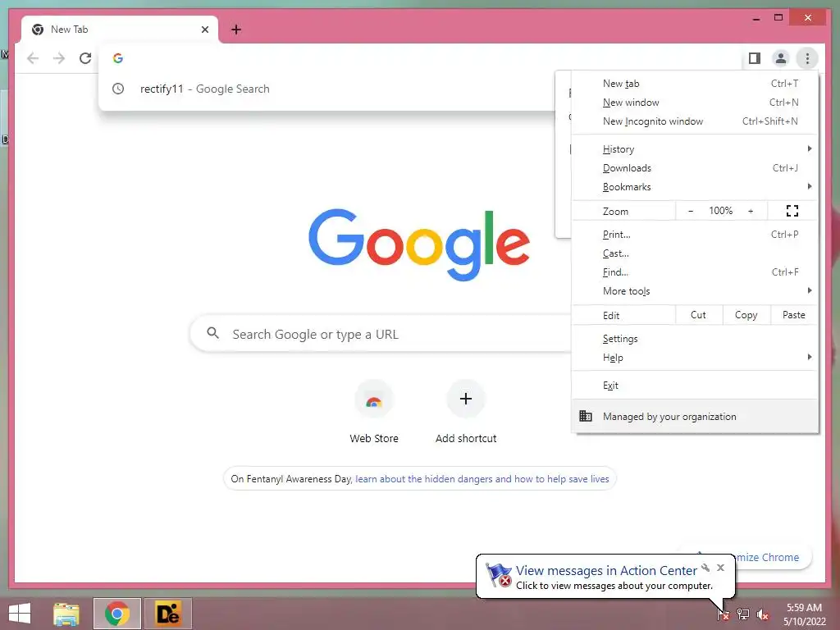840x630 pixels.
Task: Click the Google G icon in address bar
Action: pyautogui.click(x=118, y=58)
